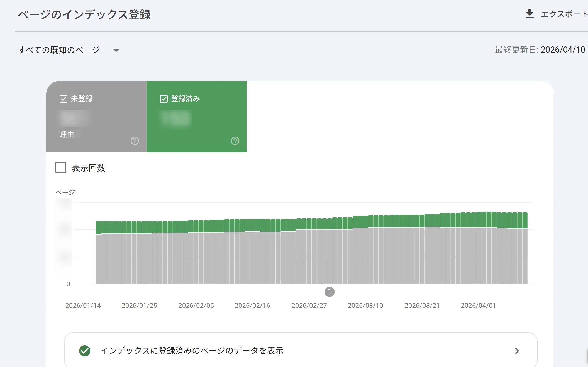Uncheck the 登録済み checkbox
The height and width of the screenshot is (367, 588).
pyautogui.click(x=164, y=98)
